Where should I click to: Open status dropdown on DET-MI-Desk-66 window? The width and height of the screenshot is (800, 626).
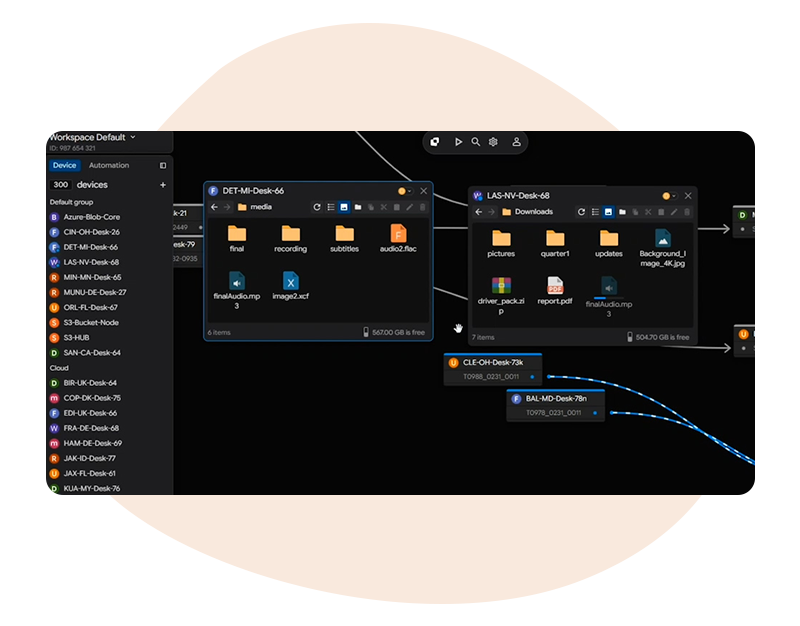[x=410, y=191]
